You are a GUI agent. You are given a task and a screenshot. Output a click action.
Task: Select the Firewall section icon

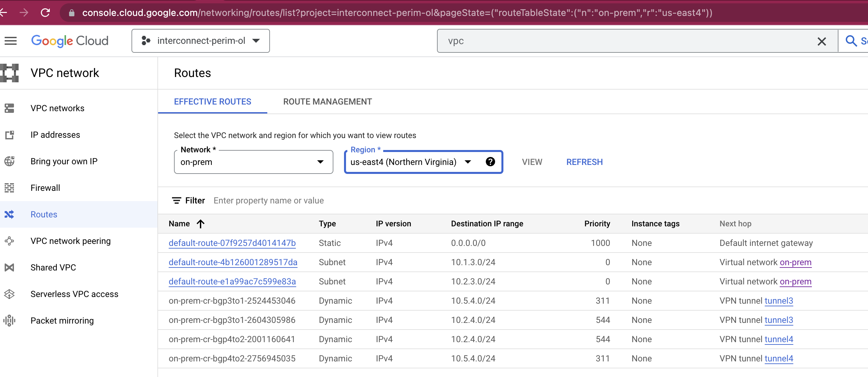coord(10,188)
